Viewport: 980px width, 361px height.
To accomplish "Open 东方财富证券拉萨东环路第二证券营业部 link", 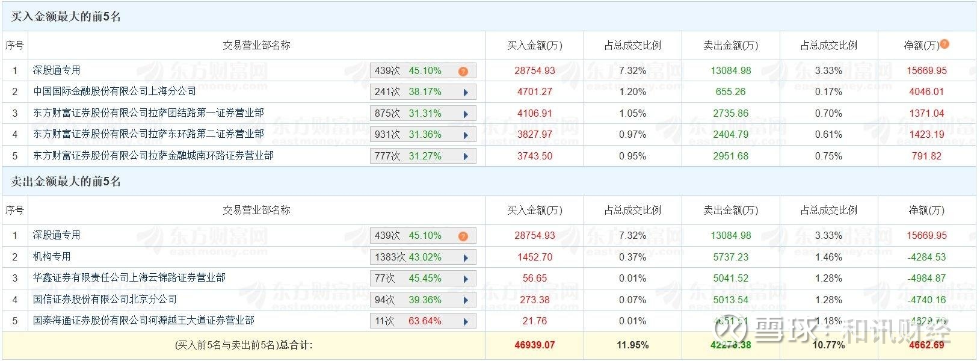I will click(148, 134).
